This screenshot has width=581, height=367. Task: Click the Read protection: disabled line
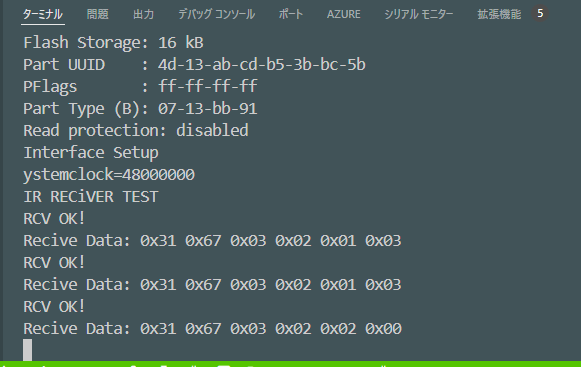pyautogui.click(x=136, y=130)
